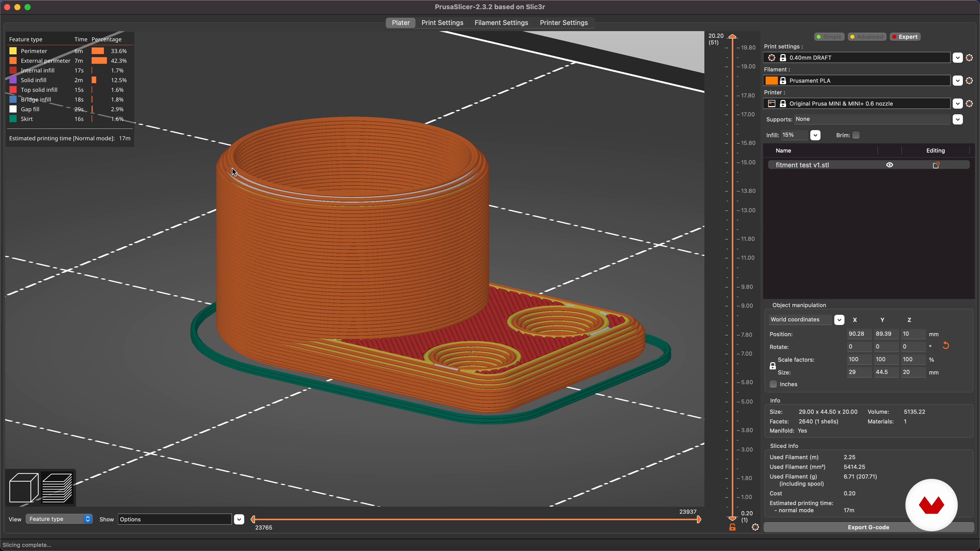This screenshot has width=980, height=551.
Task: Open the Show Options dropdown arrow
Action: [239, 519]
